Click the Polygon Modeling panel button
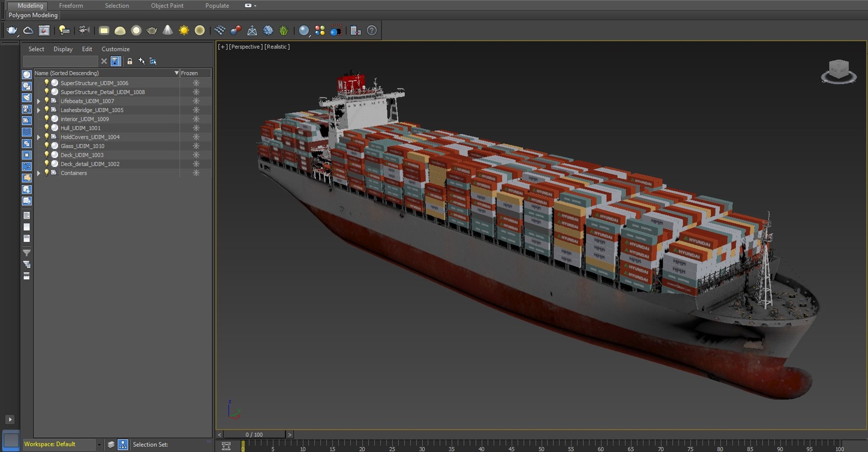The image size is (868, 452). (33, 15)
